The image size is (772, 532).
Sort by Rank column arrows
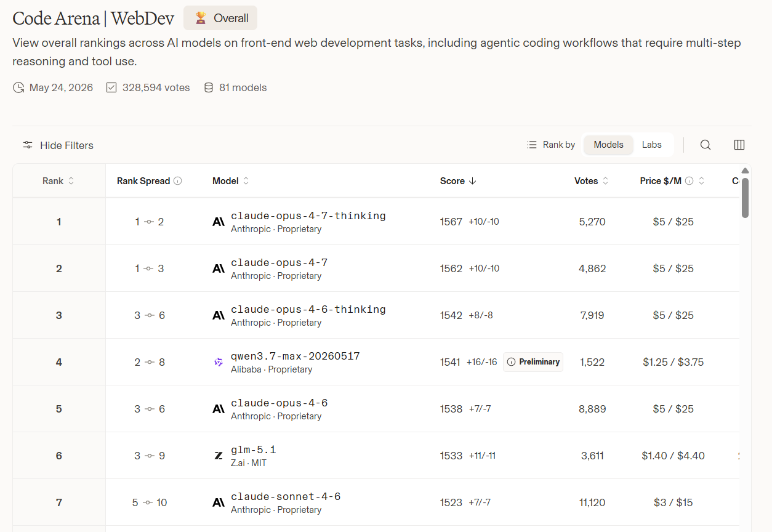point(71,181)
